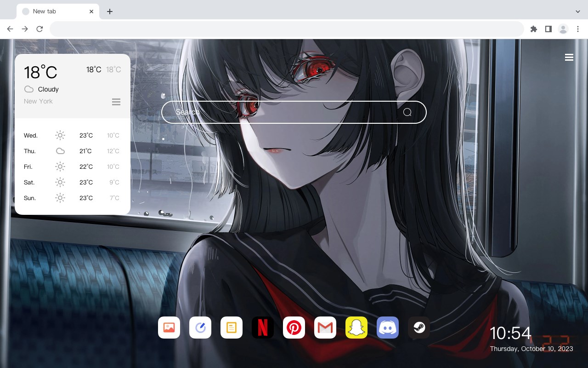Reload the page
Image resolution: width=588 pixels, height=368 pixels.
coord(40,29)
